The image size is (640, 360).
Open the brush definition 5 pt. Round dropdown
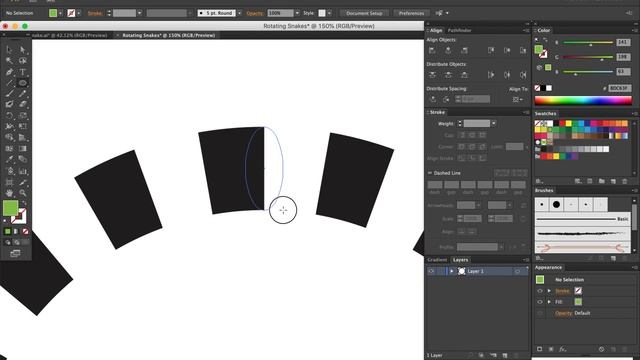click(x=239, y=13)
